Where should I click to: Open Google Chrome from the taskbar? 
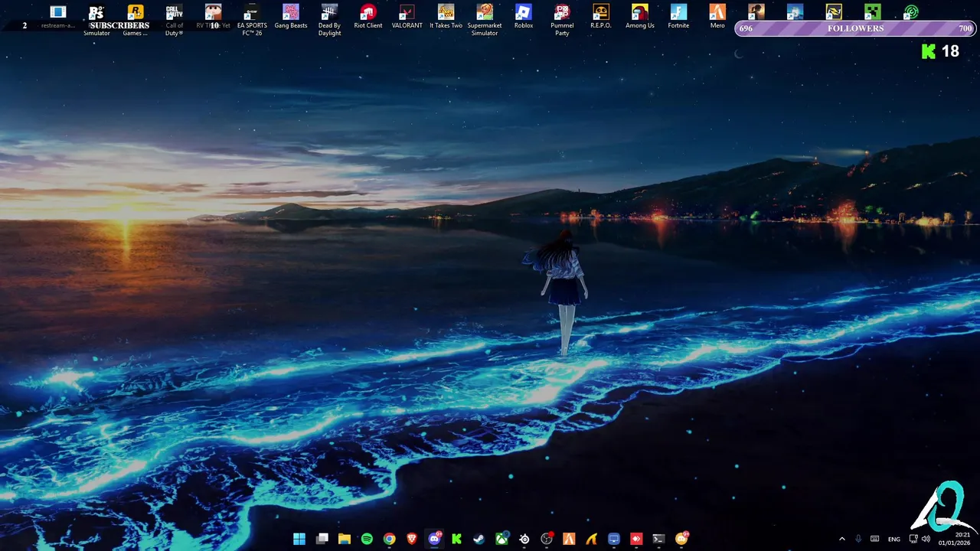(390, 539)
